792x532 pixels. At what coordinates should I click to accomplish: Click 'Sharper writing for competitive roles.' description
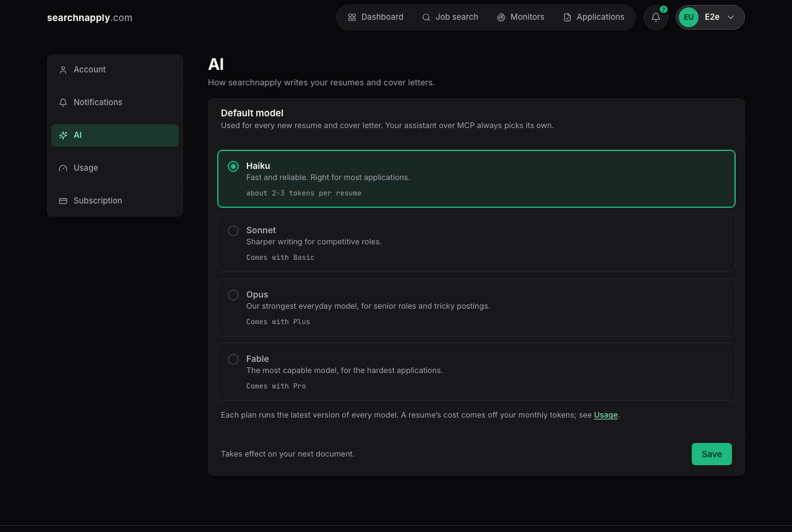[314, 242]
